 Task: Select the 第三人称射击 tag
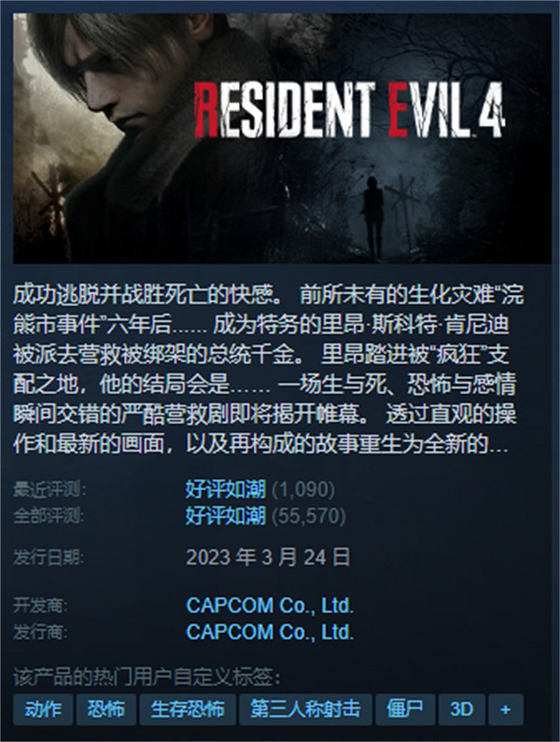tap(305, 709)
